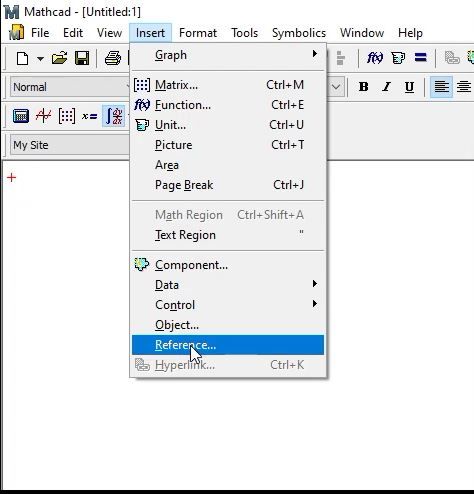Click the Print toolbar icon
Image resolution: width=474 pixels, height=494 pixels.
(x=113, y=58)
